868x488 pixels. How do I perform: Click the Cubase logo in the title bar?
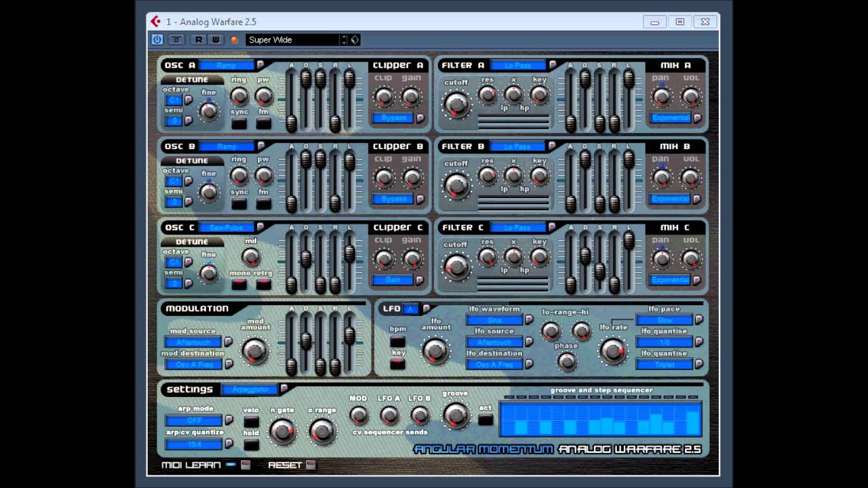click(156, 22)
